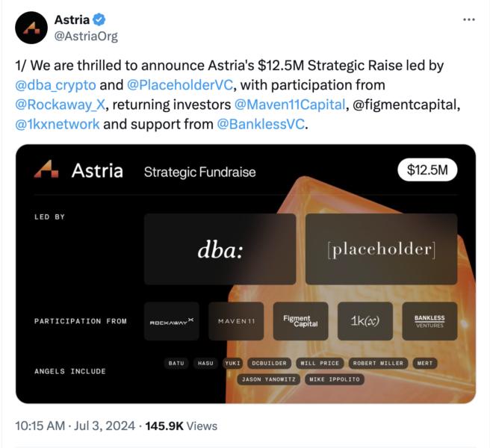The width and height of the screenshot is (490, 448).
Task: Select the Maven11 logo tile
Action: [236, 321]
